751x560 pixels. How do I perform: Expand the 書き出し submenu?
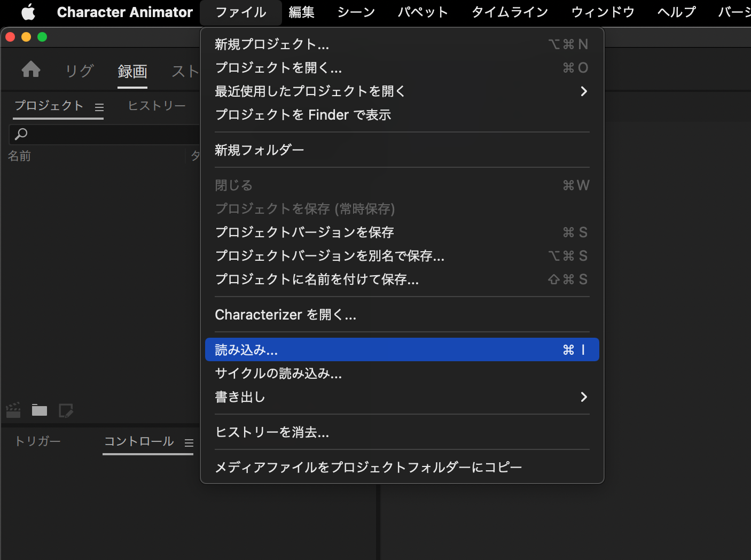402,397
